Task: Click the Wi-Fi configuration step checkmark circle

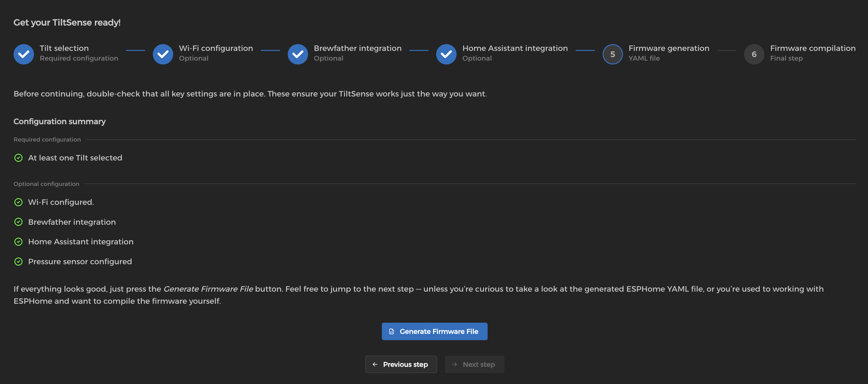Action: tap(163, 54)
